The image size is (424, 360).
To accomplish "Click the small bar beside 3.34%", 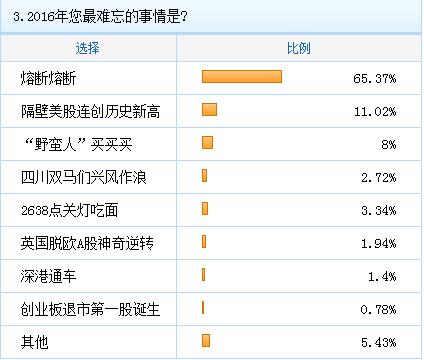I will tap(205, 209).
